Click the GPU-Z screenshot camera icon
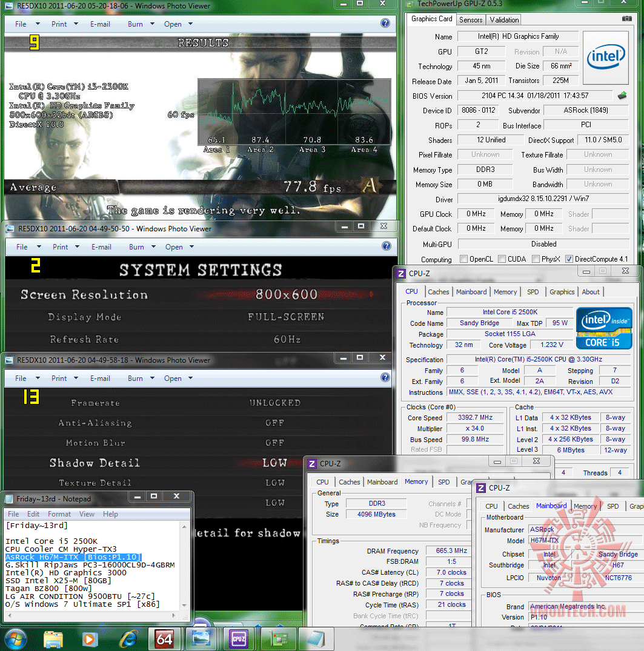The image size is (644, 651). (626, 19)
